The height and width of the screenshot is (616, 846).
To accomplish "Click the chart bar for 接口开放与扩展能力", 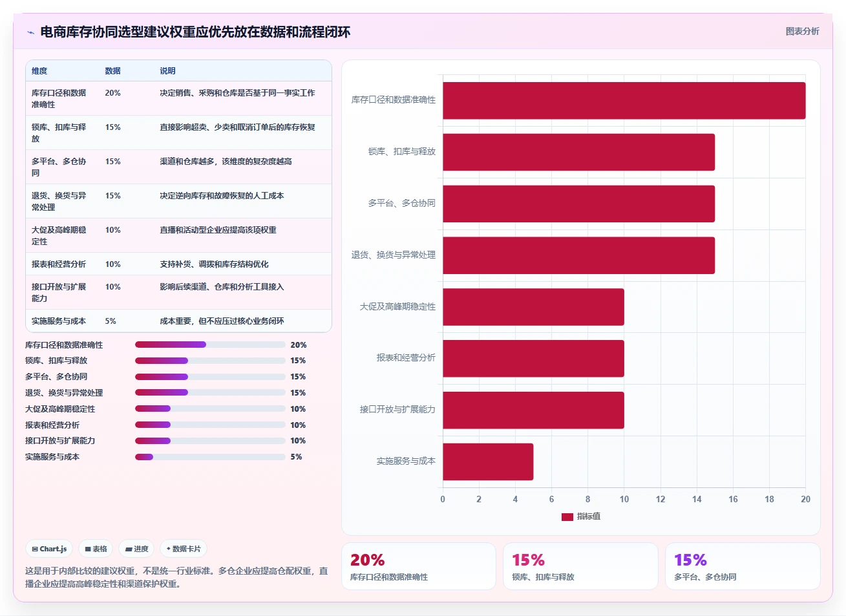I will [533, 410].
